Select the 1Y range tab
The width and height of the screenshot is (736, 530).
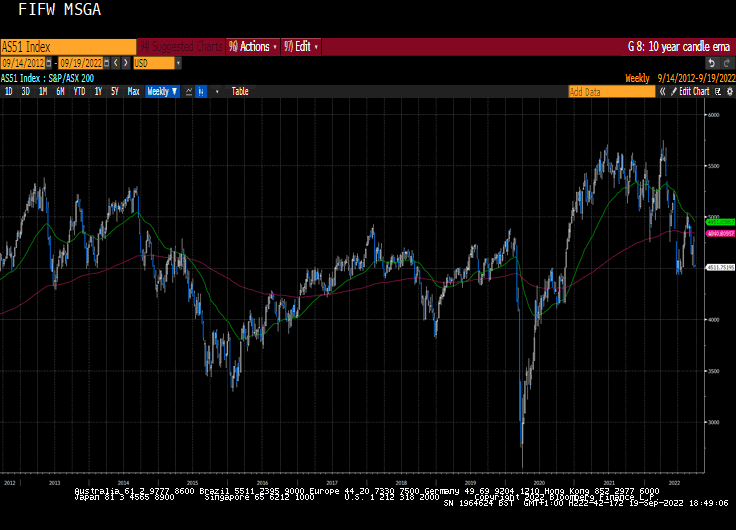pyautogui.click(x=98, y=92)
